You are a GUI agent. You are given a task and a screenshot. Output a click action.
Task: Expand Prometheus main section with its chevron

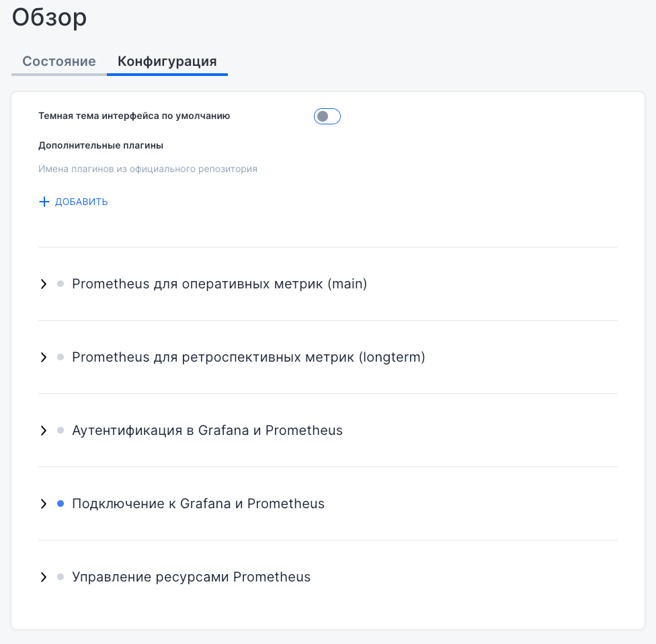pos(44,284)
